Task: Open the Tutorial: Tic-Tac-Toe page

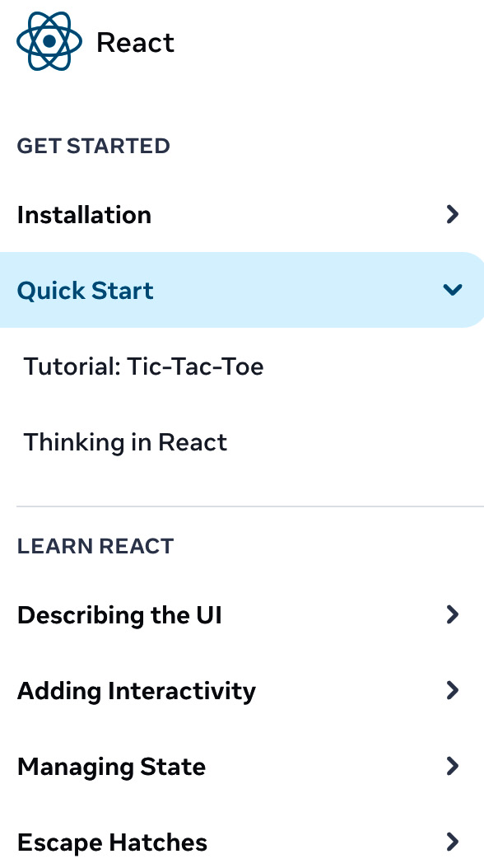Action: pos(144,366)
